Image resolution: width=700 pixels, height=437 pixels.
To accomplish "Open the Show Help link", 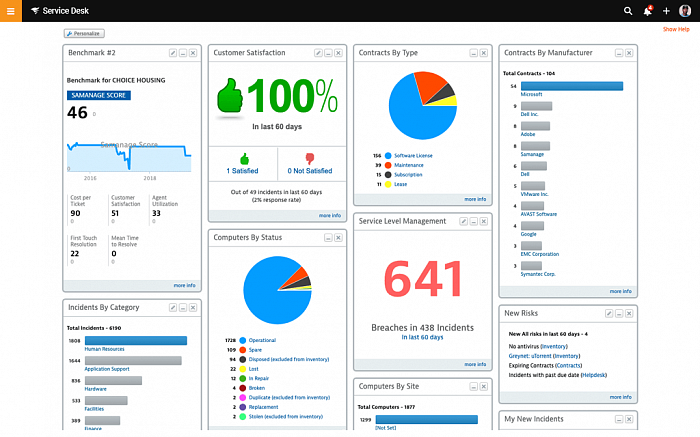I will point(676,29).
